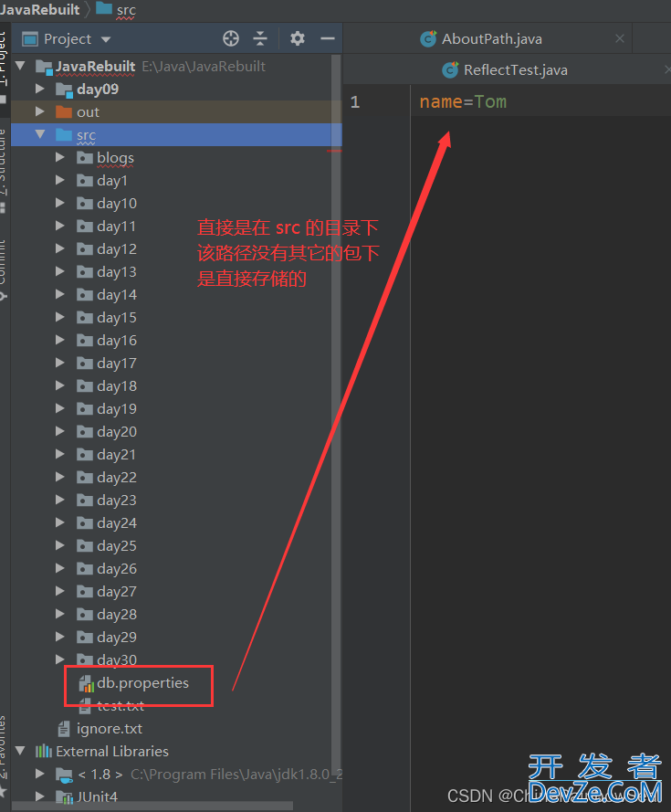Screen dimensions: 671x812
Task: Click the locate/scroll-from-source target icon
Action: tap(231, 38)
